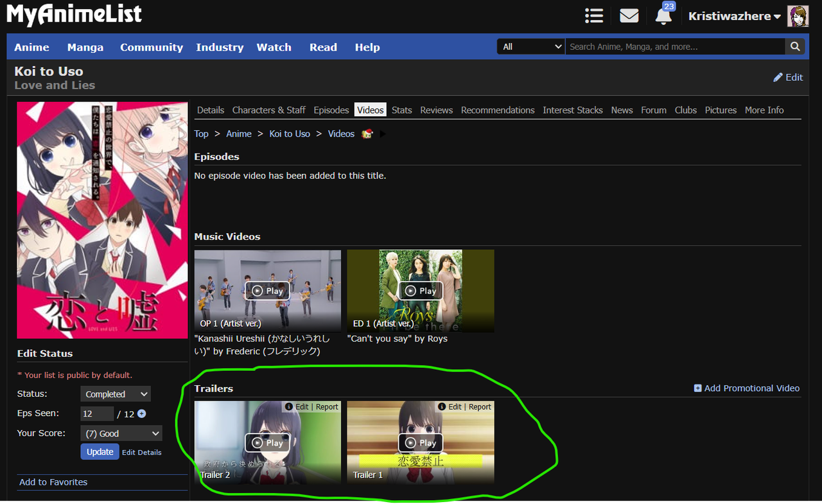Click Report on Trailer 2
This screenshot has width=822, height=504.
(x=327, y=406)
